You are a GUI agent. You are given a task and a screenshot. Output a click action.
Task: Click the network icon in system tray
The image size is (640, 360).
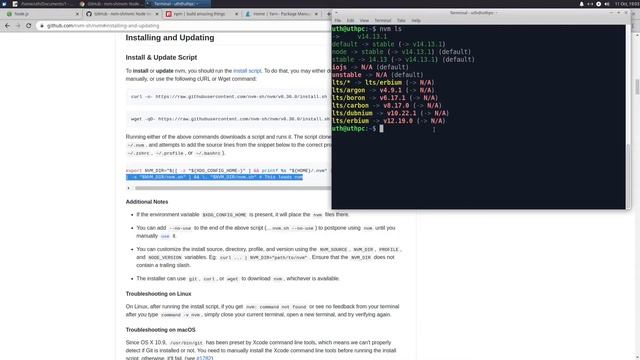click(x=590, y=4)
